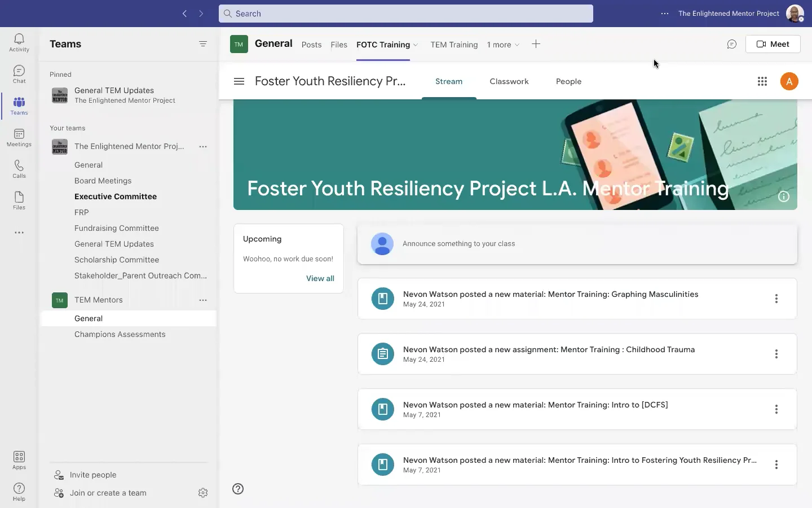Open the channel Files tab
This screenshot has width=812, height=508.
pos(339,45)
